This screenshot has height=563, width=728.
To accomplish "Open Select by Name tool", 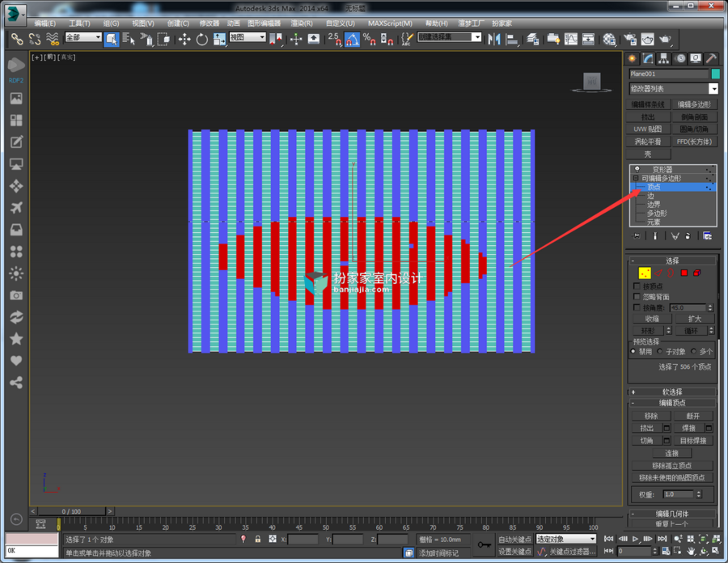I will click(x=129, y=39).
